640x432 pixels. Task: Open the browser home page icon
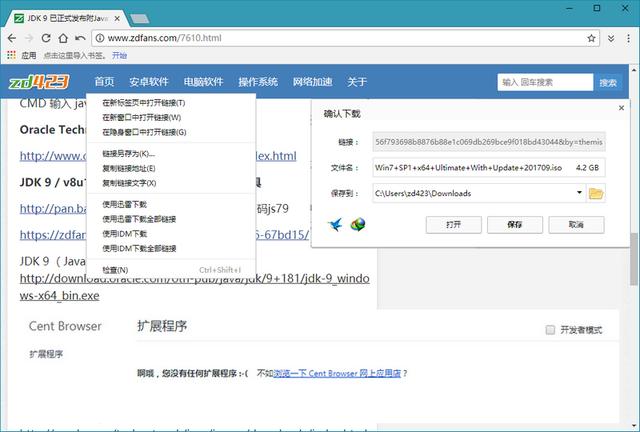point(63,38)
